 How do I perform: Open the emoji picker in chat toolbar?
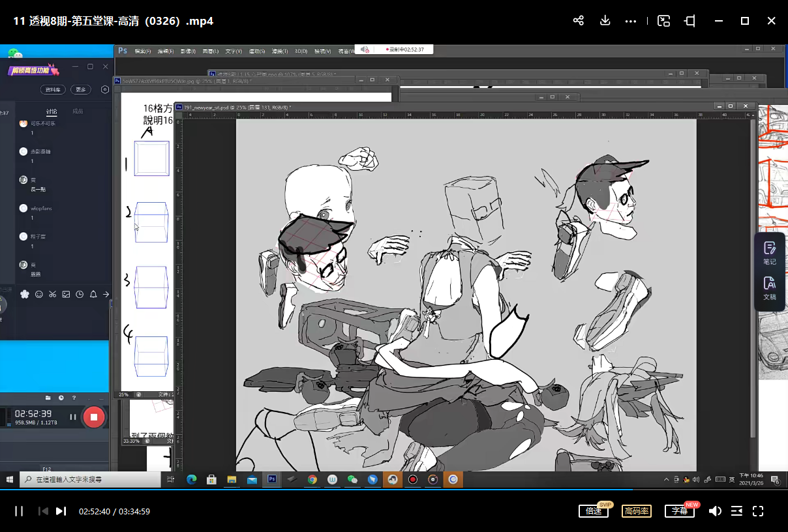pos(38,294)
